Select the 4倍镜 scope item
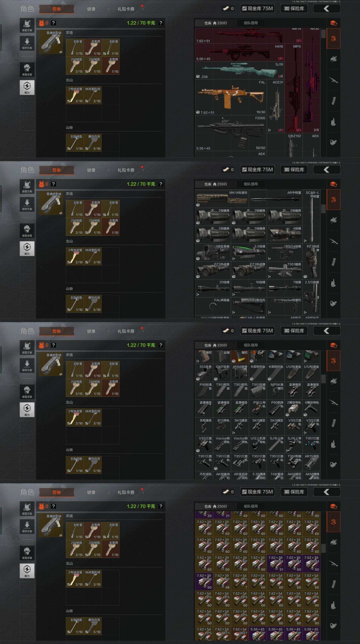This screenshot has height=644, width=360. point(285,234)
